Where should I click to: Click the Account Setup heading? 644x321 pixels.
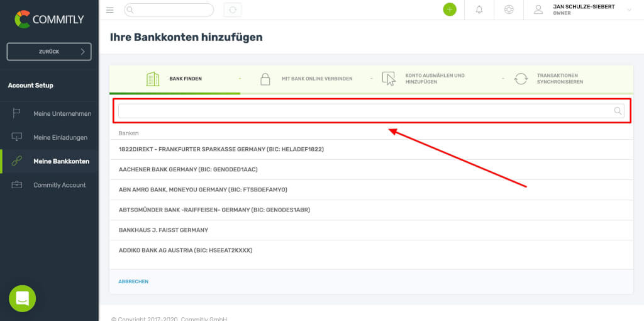coord(30,86)
